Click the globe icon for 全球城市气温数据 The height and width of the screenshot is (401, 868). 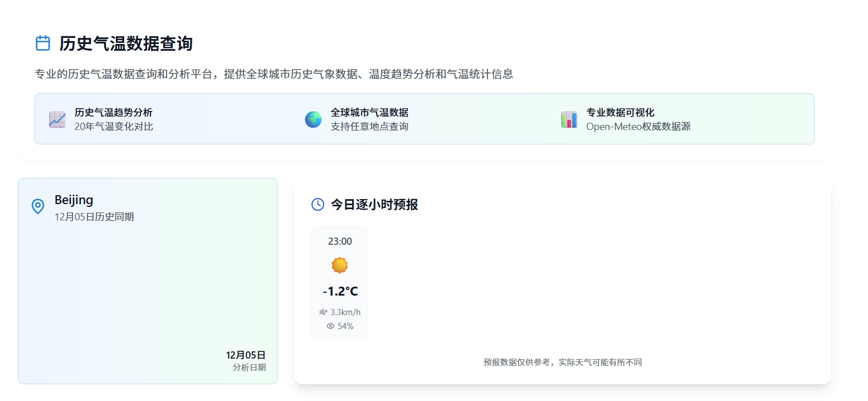(313, 119)
